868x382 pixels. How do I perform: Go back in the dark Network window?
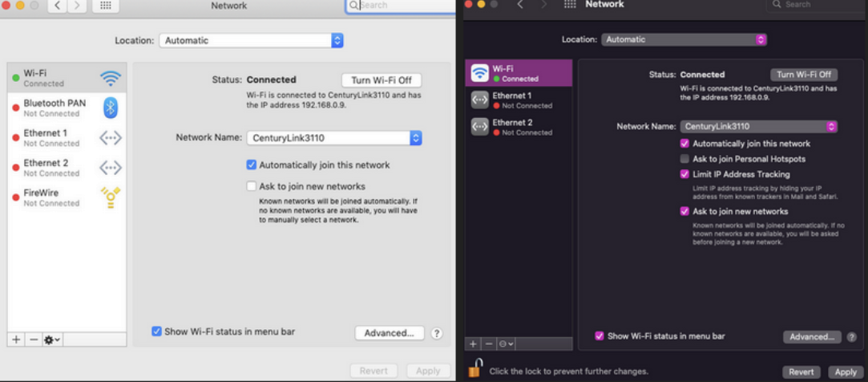click(520, 5)
